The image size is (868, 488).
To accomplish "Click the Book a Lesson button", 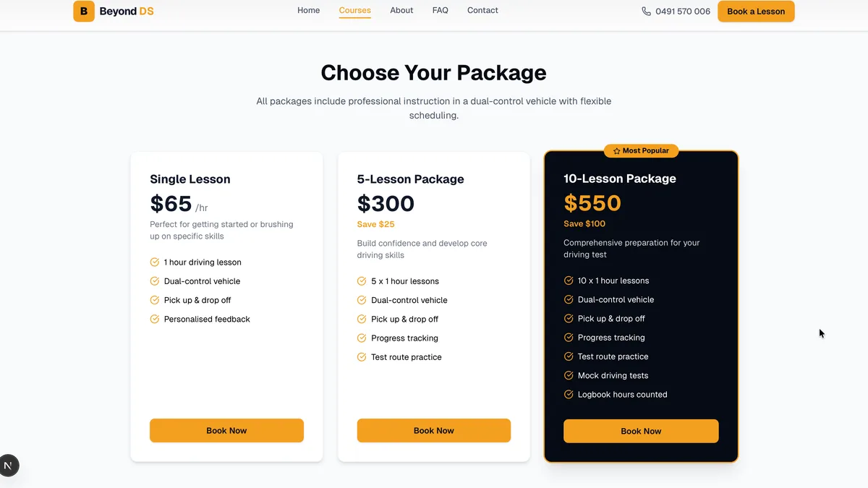I will click(x=756, y=12).
